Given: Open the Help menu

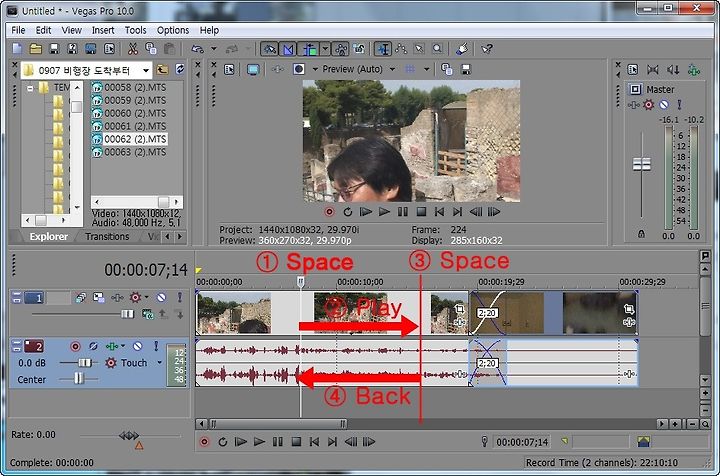Looking at the screenshot, I should coord(209,30).
